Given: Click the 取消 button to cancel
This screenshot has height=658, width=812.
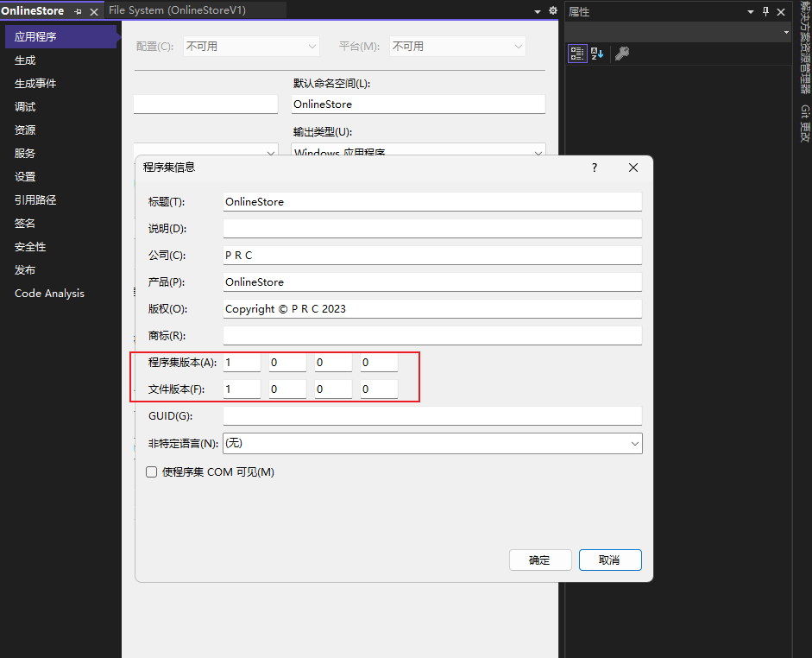Looking at the screenshot, I should click(610, 560).
